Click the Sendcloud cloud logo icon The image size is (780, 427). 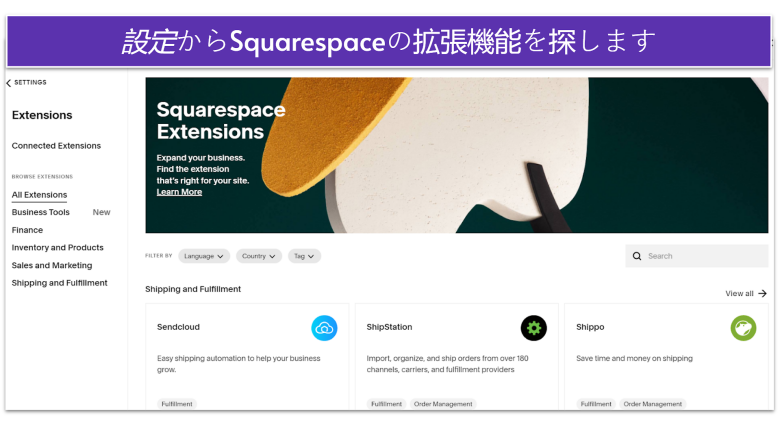click(x=324, y=328)
